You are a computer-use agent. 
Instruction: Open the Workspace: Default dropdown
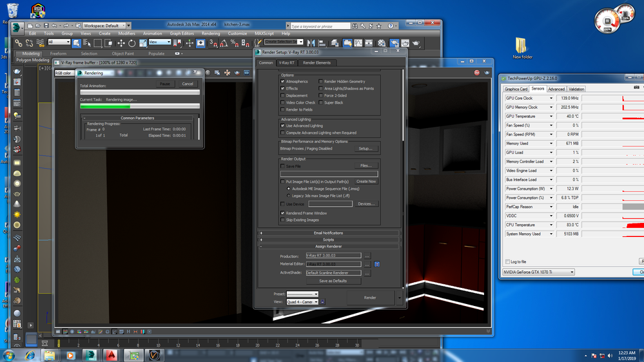[x=106, y=26]
